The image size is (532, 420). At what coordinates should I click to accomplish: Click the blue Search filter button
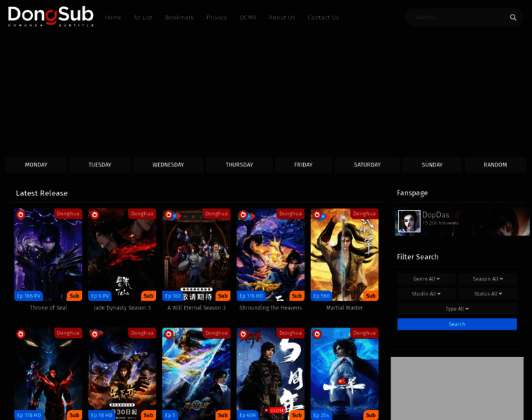point(457,324)
